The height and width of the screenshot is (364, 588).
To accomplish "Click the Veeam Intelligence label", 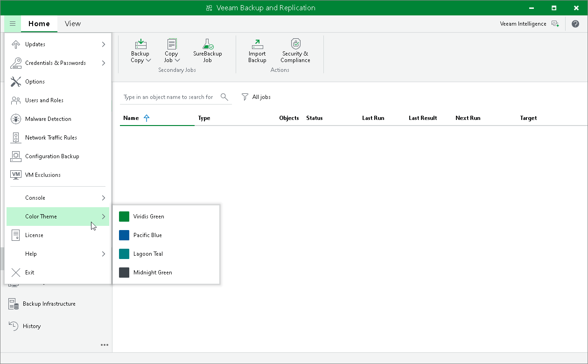I will click(x=523, y=24).
